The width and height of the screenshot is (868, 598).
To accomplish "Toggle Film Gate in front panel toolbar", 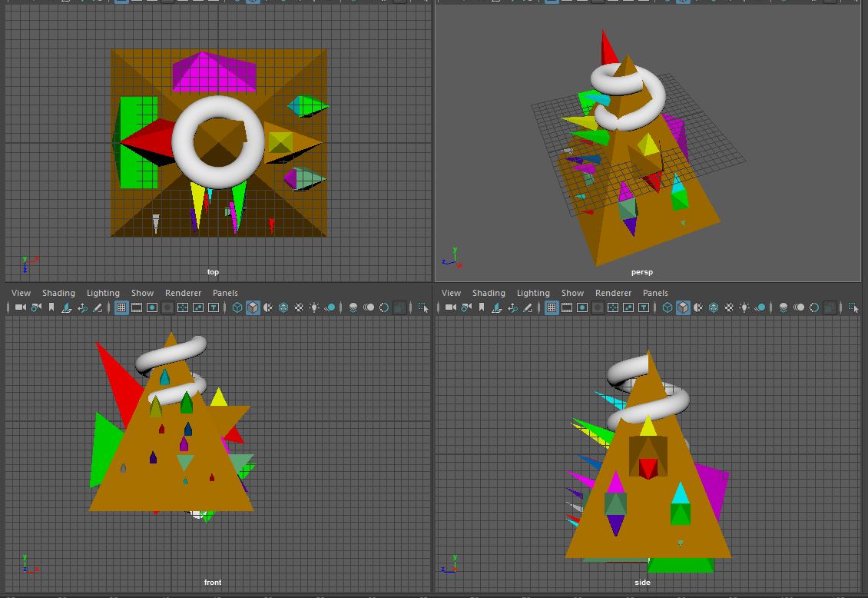I will coord(137,308).
